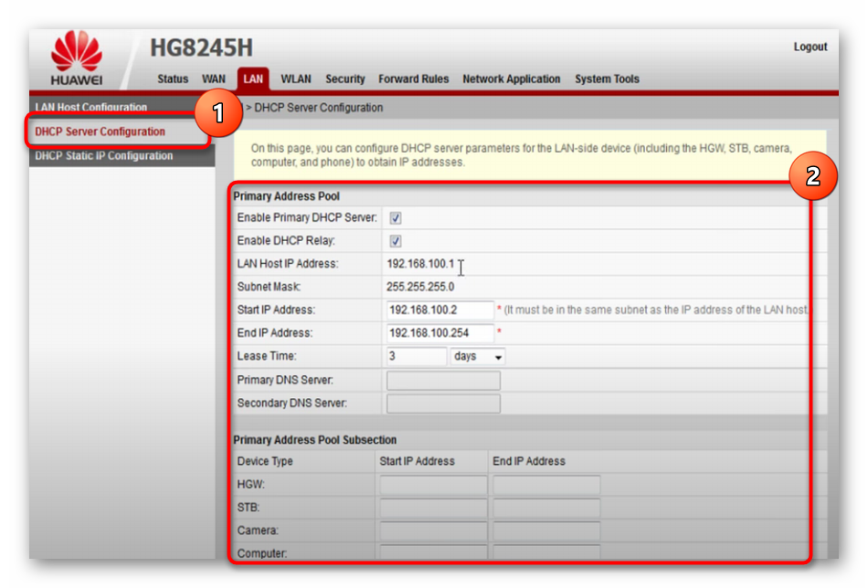Open DHCP Static IP Configuration page
The width and height of the screenshot is (868, 588).
click(x=103, y=156)
